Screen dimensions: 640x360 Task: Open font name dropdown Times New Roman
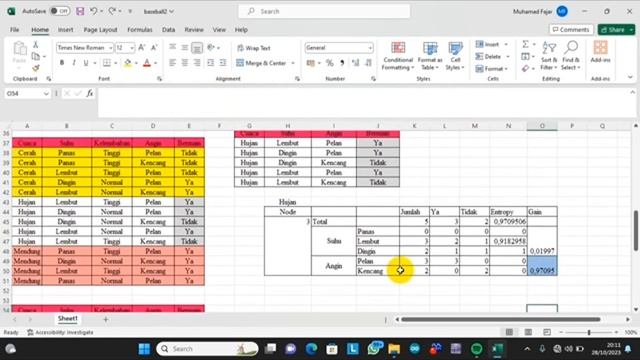coord(110,48)
